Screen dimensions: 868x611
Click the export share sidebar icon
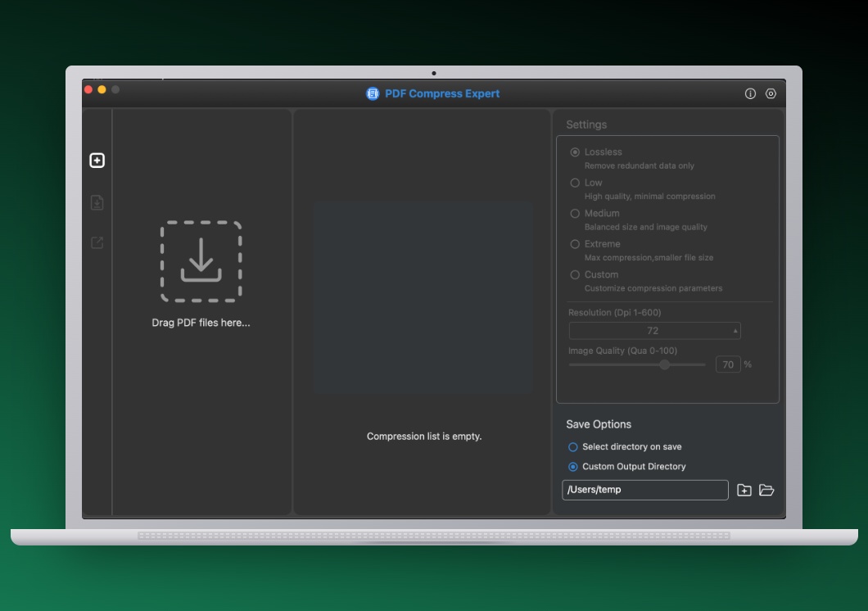click(x=97, y=242)
